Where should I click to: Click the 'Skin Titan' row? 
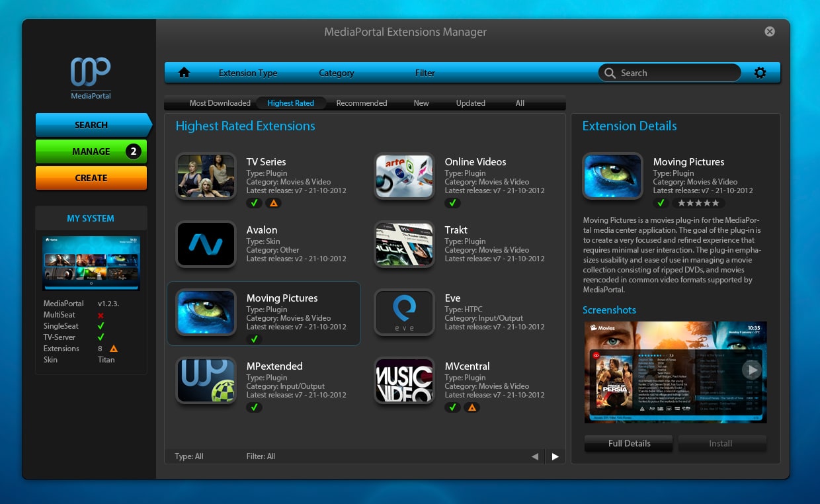(x=79, y=360)
